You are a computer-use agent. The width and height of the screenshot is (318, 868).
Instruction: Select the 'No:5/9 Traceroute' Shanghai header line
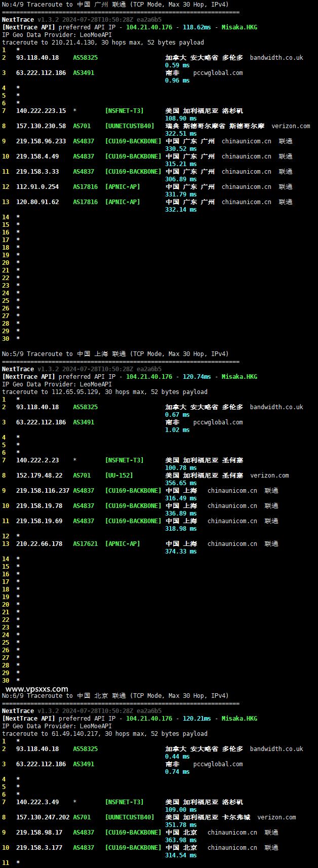pos(115,354)
